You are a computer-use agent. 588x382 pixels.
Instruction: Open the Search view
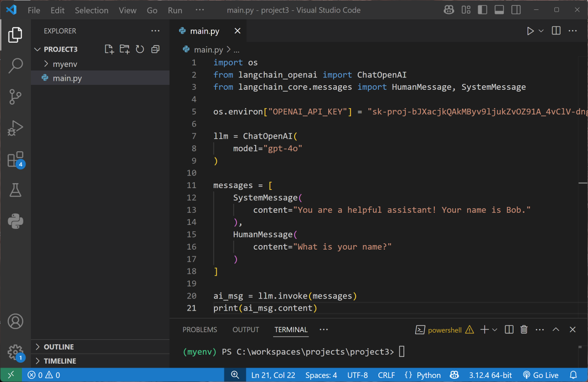15,66
